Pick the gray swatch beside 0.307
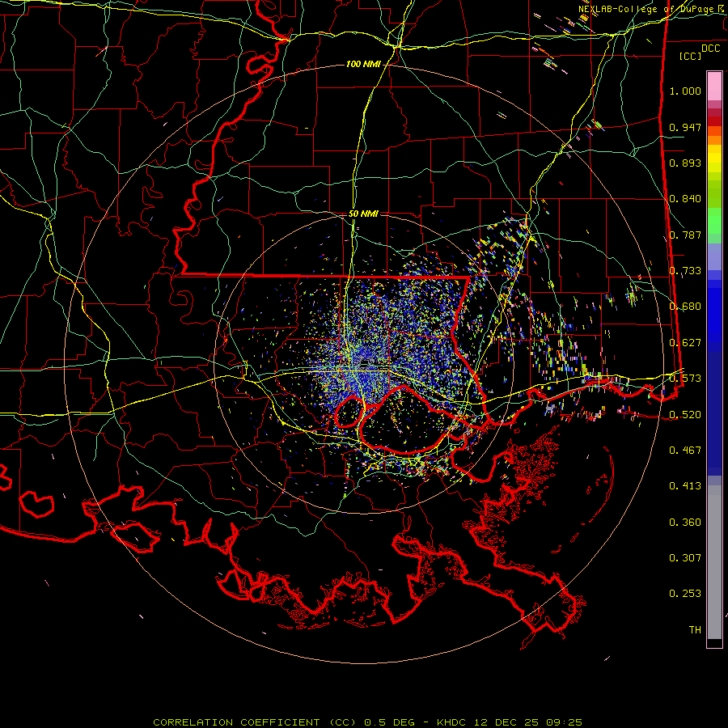728x728 pixels. [714, 562]
